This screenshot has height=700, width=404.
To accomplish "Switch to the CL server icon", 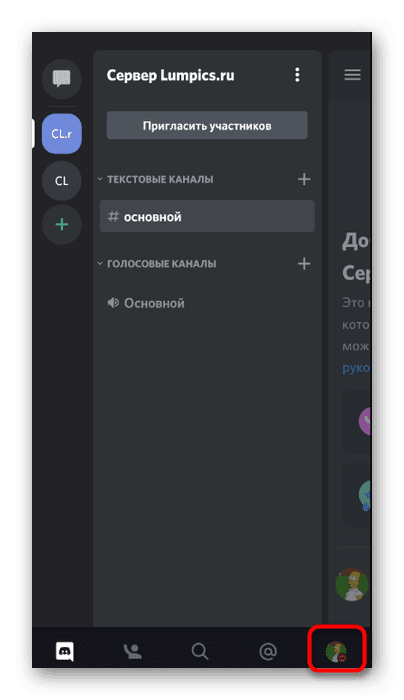I will (62, 181).
